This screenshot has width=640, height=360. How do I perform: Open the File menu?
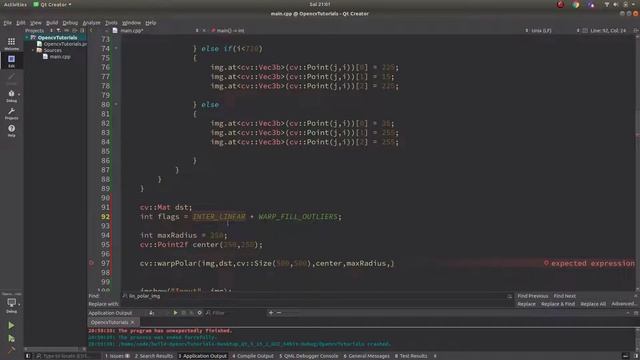click(8, 22)
